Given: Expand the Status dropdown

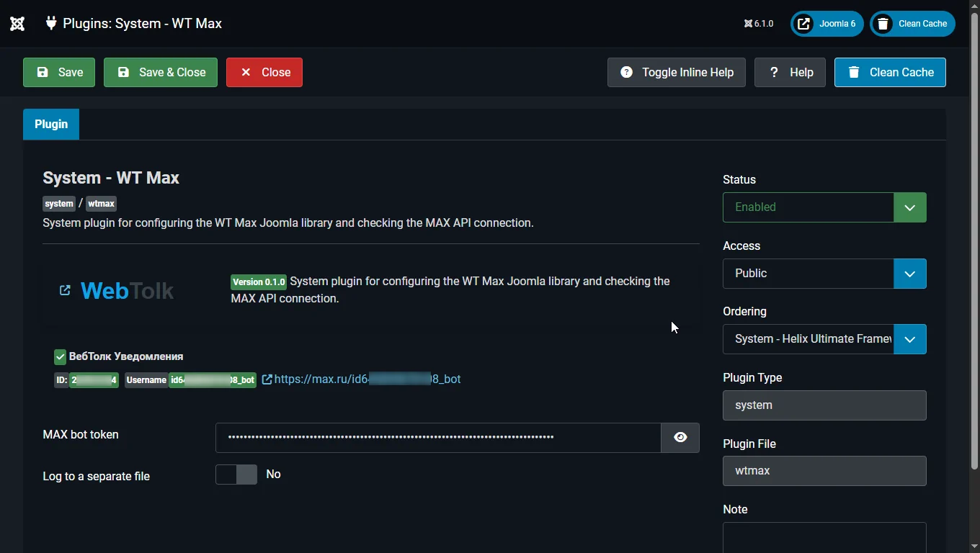Looking at the screenshot, I should 909,207.
